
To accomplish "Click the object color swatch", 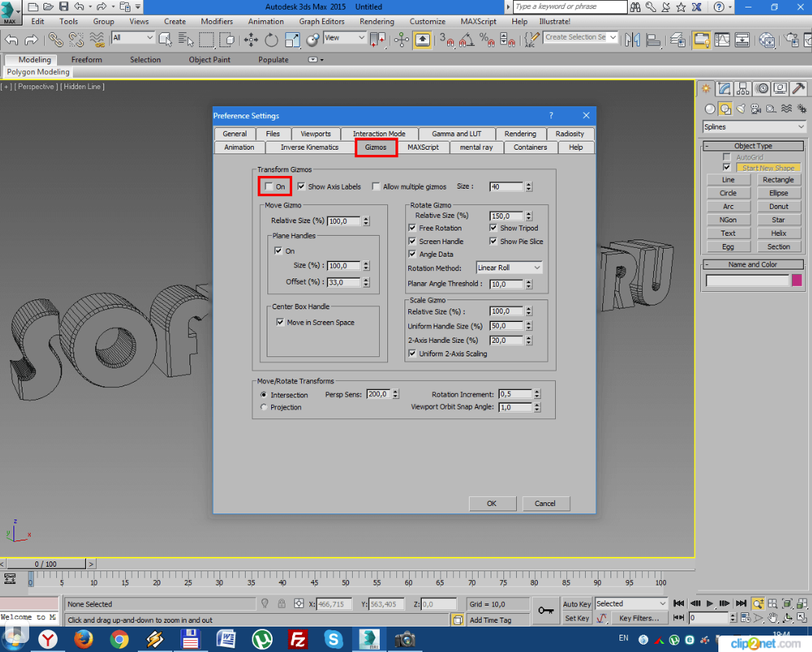I will [x=796, y=280].
